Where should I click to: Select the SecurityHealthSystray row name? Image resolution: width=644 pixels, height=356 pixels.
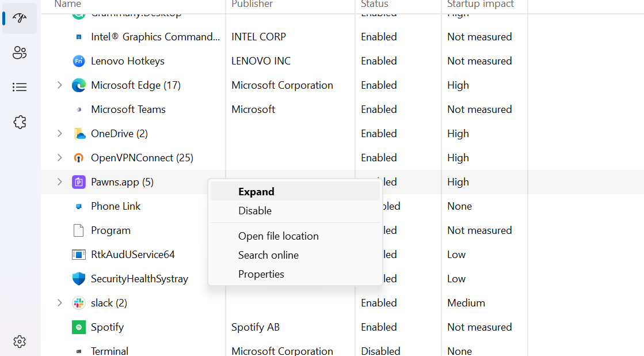point(140,279)
